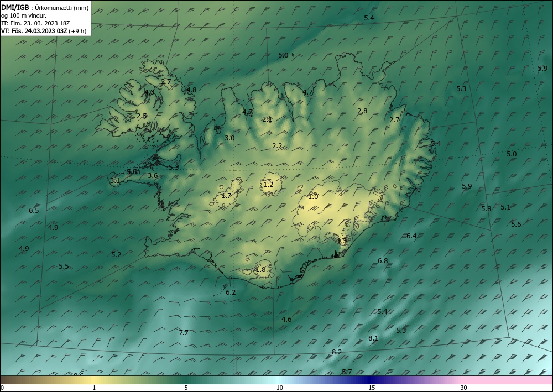Viewport: 553px width, 392px height.
Task: Click the 3.0 value on the map
Action: coord(229,138)
